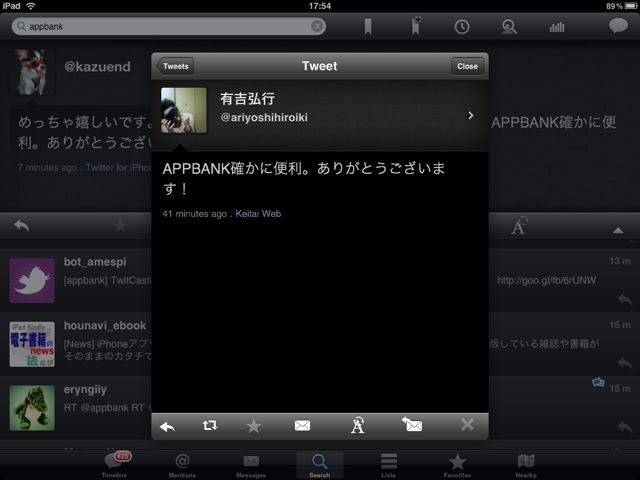Open the Lists tab
640x480 pixels.
click(x=388, y=465)
